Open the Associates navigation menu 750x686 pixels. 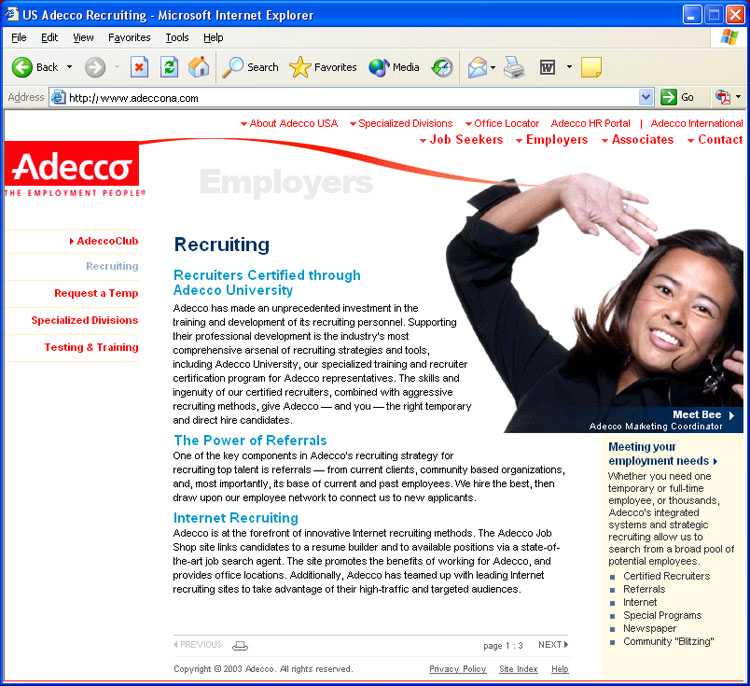click(x=638, y=140)
